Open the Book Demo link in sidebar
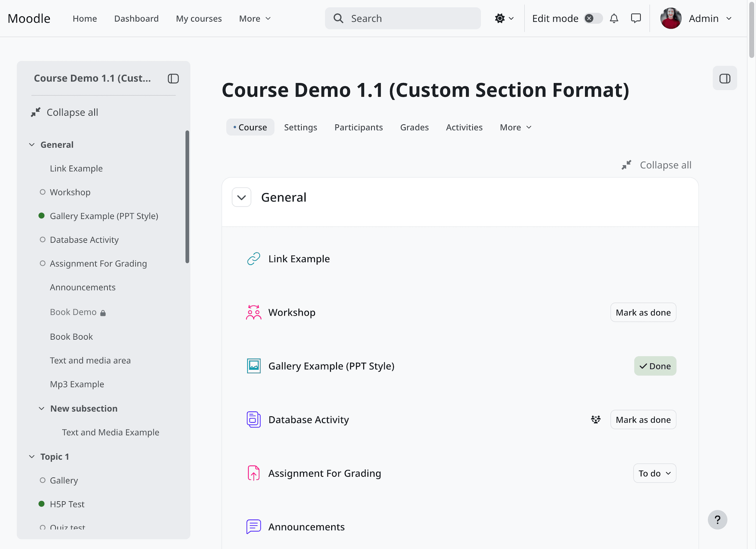This screenshot has height=549, width=756. pos(73,312)
